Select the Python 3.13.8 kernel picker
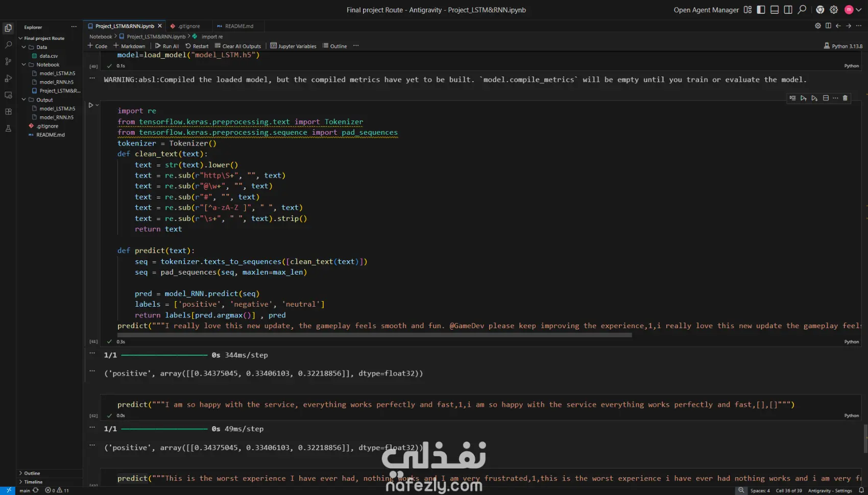Screen dimensions: 868x495 click(x=843, y=46)
